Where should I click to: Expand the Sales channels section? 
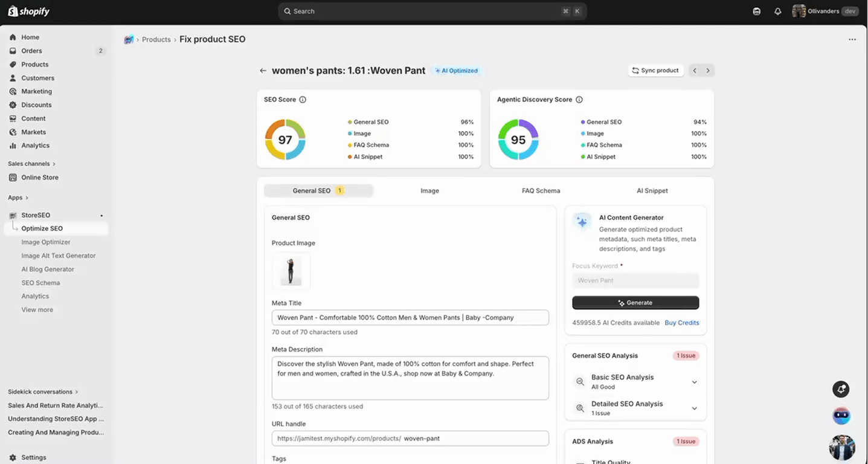(x=31, y=163)
